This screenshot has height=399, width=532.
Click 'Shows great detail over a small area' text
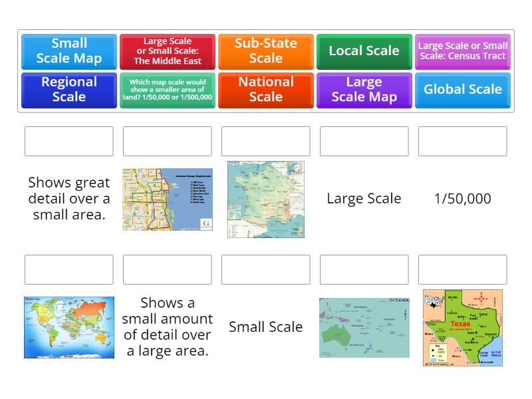69,198
